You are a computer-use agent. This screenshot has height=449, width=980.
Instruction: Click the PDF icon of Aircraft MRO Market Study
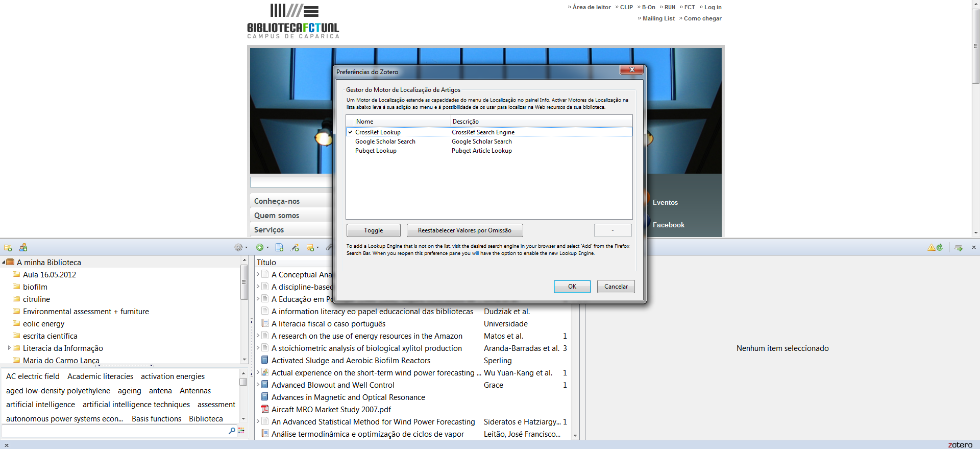click(x=265, y=409)
